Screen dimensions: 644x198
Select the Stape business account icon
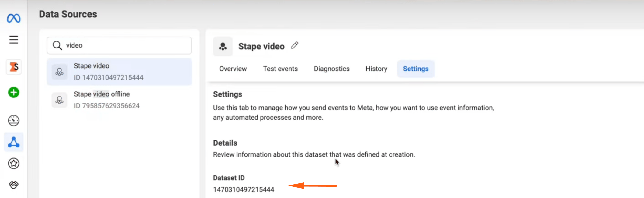pyautogui.click(x=14, y=67)
